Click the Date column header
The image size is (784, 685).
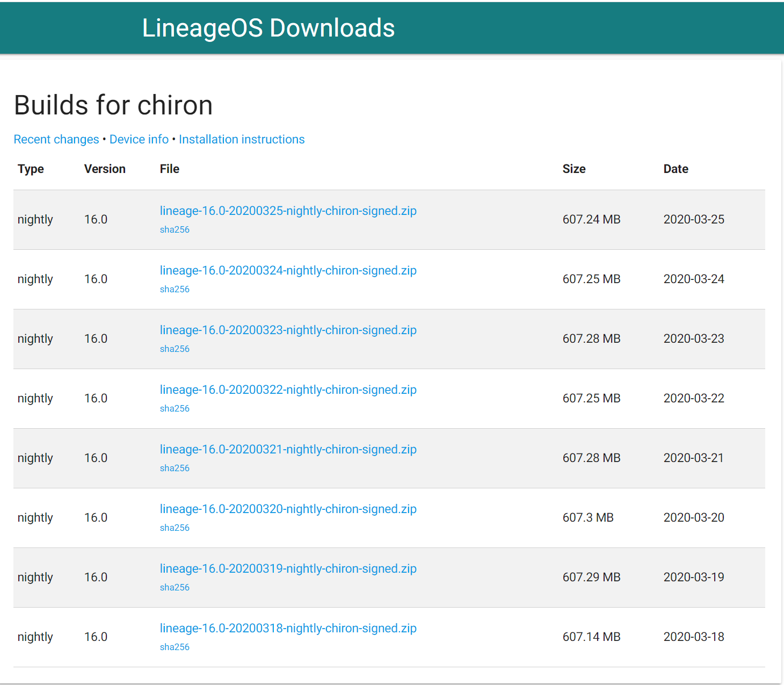click(x=676, y=169)
